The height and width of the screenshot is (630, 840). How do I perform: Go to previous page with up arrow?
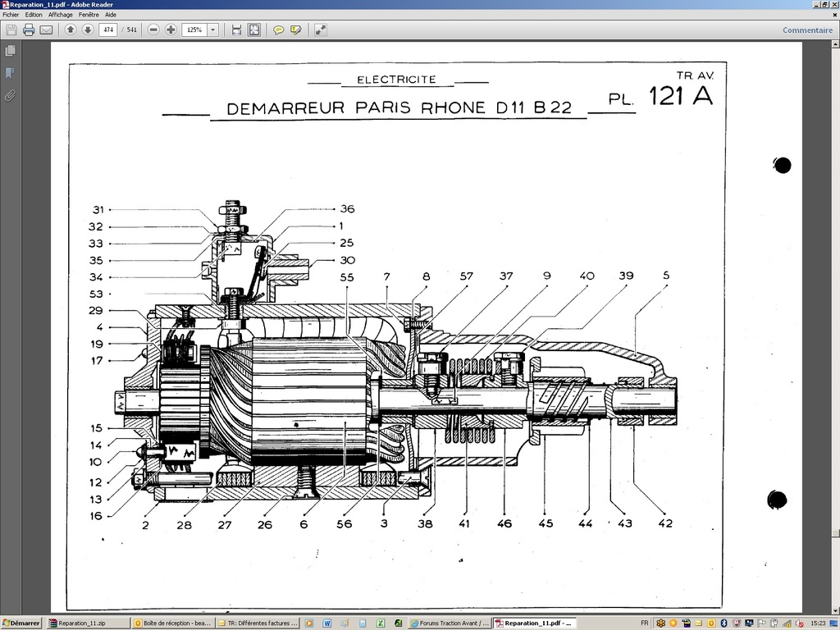pyautogui.click(x=71, y=30)
